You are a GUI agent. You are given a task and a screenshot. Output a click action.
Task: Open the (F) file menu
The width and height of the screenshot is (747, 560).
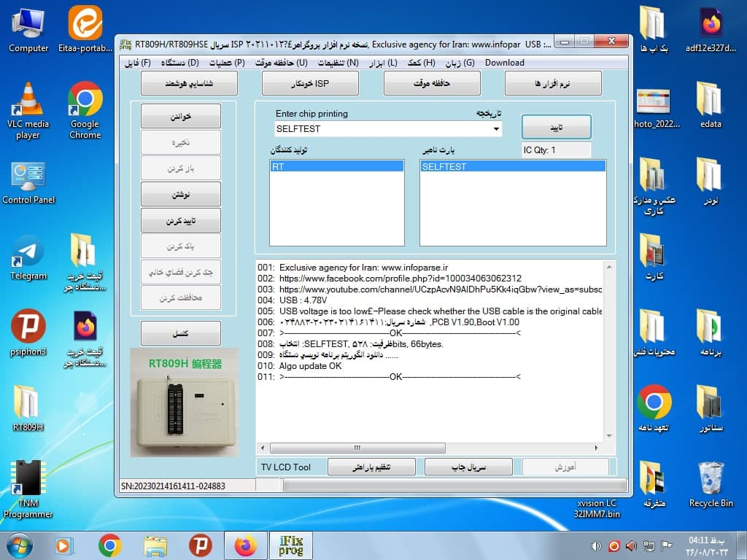point(138,63)
